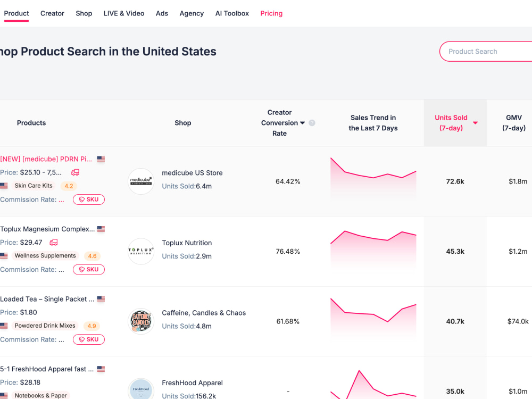532x399 pixels.
Task: Open the FreshHood Apparel shop
Action: click(x=193, y=383)
